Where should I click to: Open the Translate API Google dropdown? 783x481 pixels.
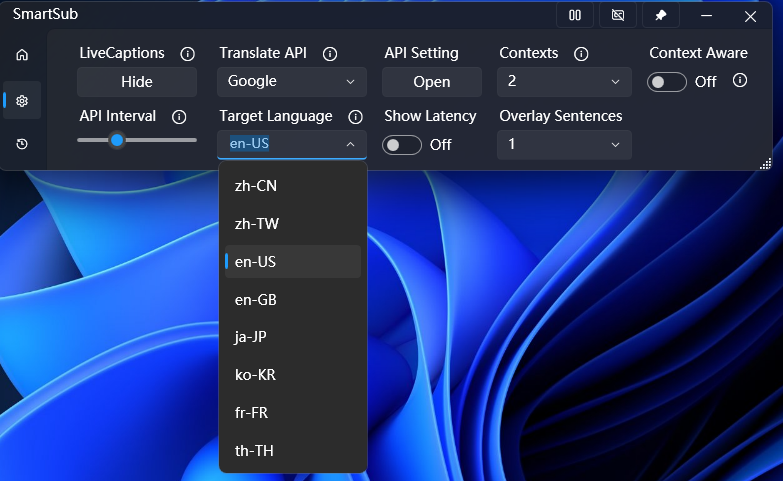point(292,82)
